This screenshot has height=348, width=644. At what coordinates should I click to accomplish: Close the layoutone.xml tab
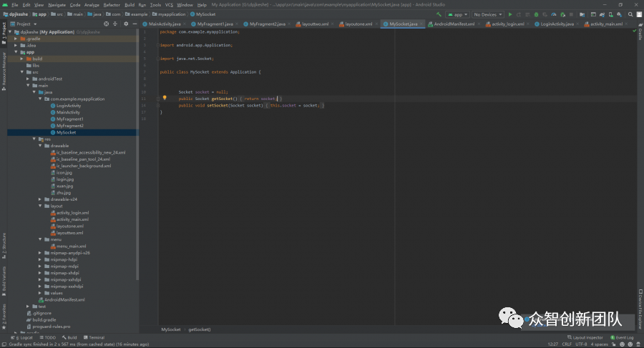[376, 24]
